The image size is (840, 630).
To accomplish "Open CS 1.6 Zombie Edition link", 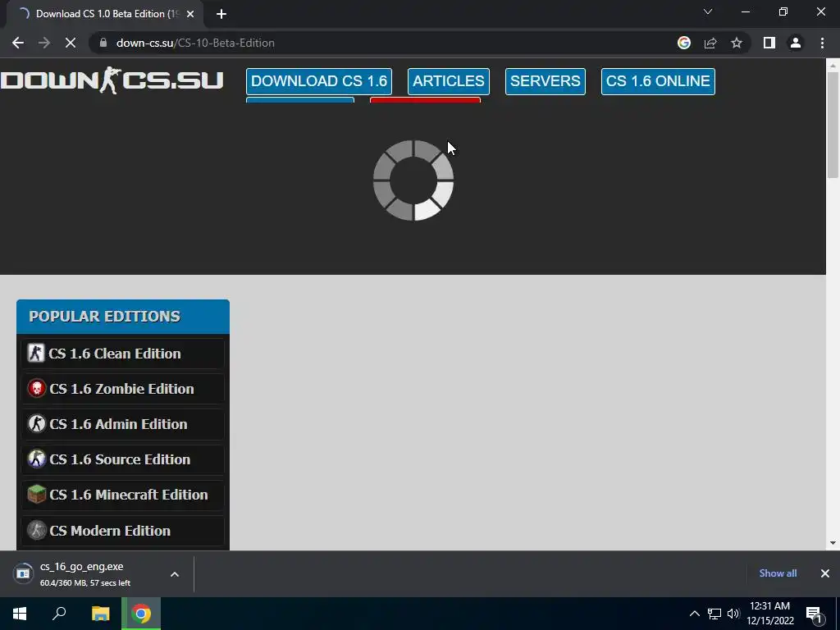I will point(123,389).
